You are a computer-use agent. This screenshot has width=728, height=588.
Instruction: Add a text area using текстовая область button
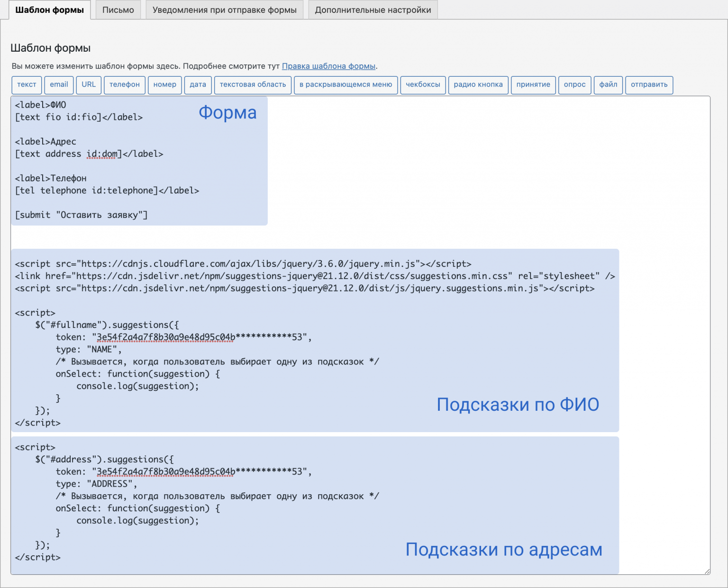[253, 85]
